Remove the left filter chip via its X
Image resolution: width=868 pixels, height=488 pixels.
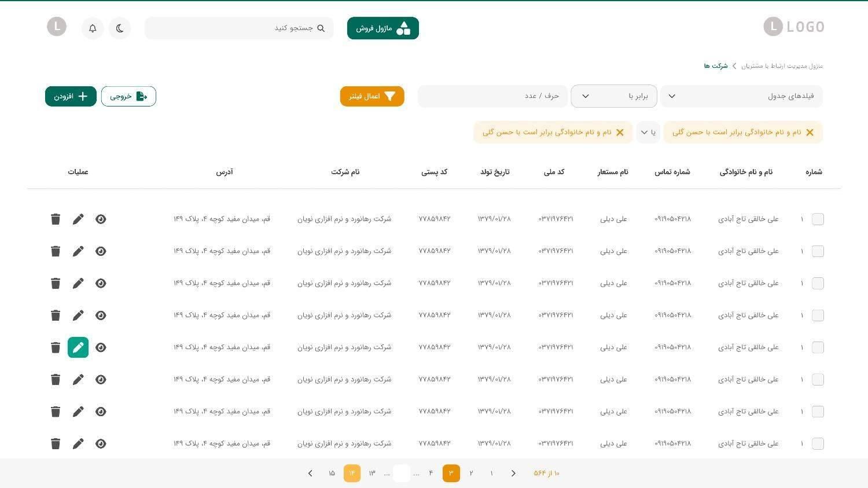coord(620,132)
